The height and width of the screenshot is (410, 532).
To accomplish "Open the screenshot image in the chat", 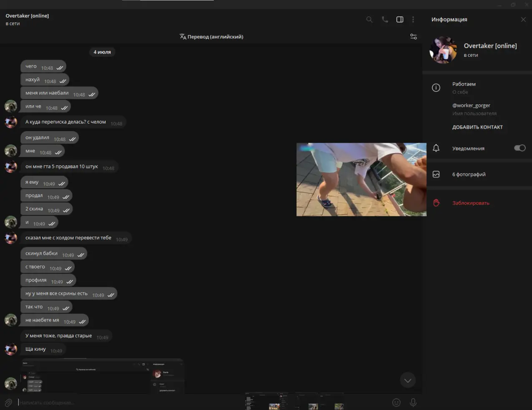I will click(102, 375).
